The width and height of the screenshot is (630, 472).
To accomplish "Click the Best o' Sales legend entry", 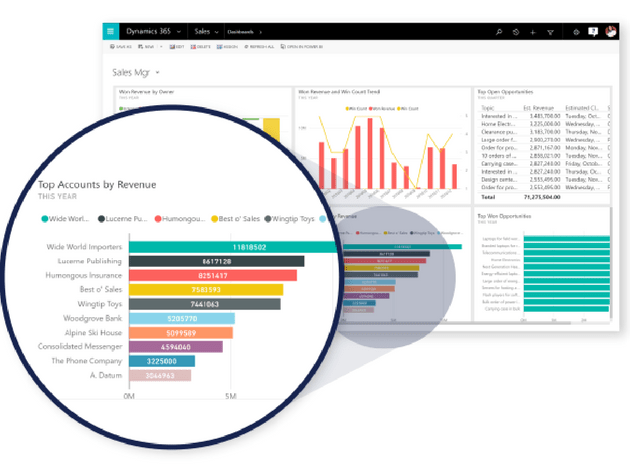I will (x=235, y=219).
